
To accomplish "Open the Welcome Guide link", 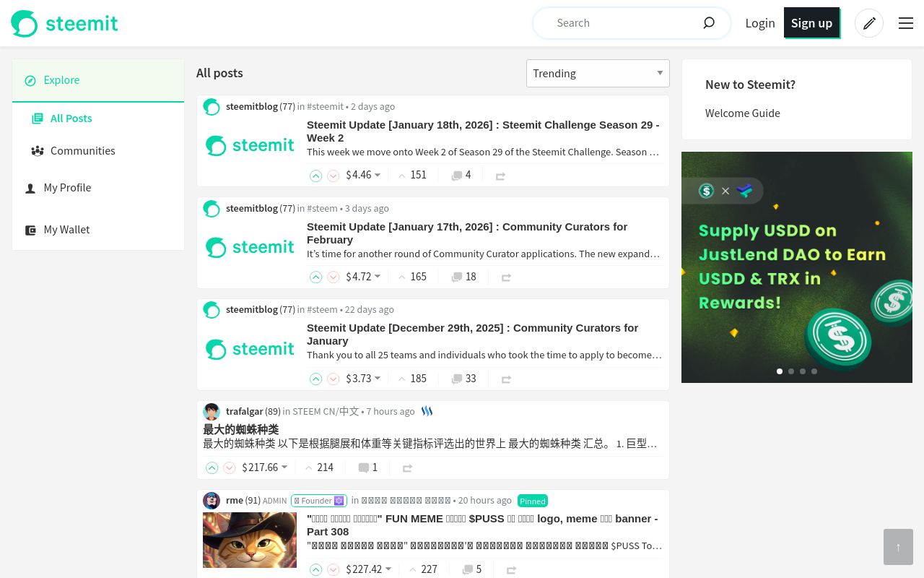I will pyautogui.click(x=743, y=113).
